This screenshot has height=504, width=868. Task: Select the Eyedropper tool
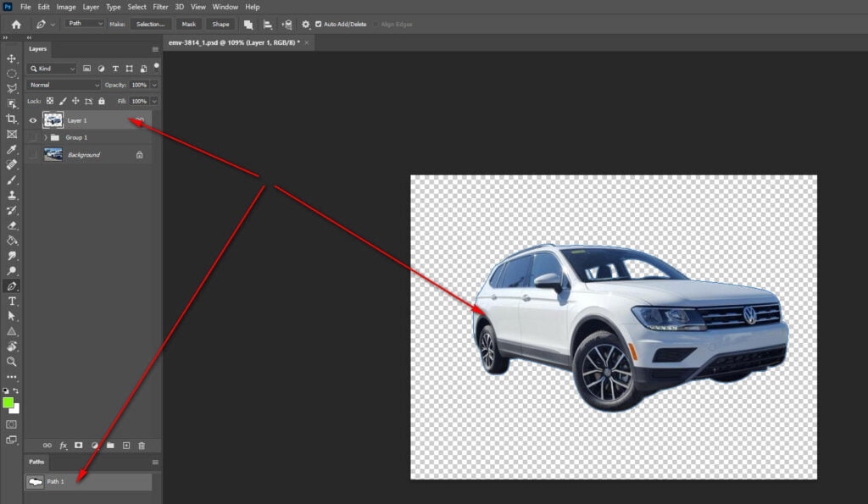pos(11,149)
